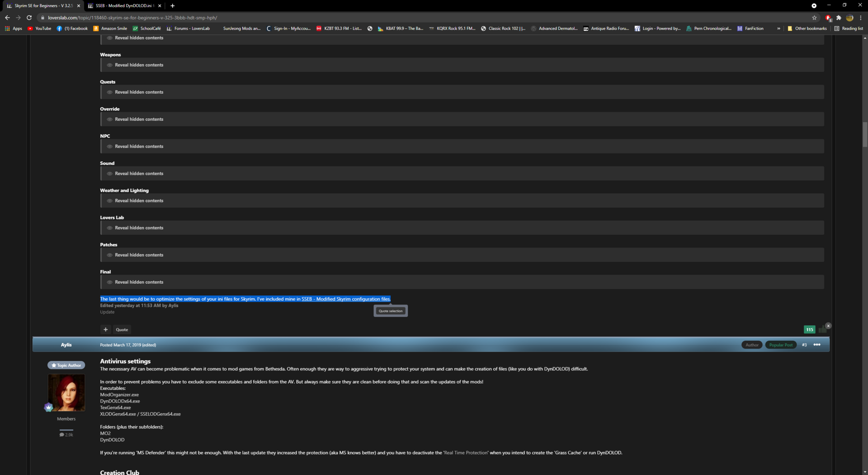The image size is (868, 475).
Task: Close the SSEB Modified DynDOLOD.ini tab
Action: (160, 6)
